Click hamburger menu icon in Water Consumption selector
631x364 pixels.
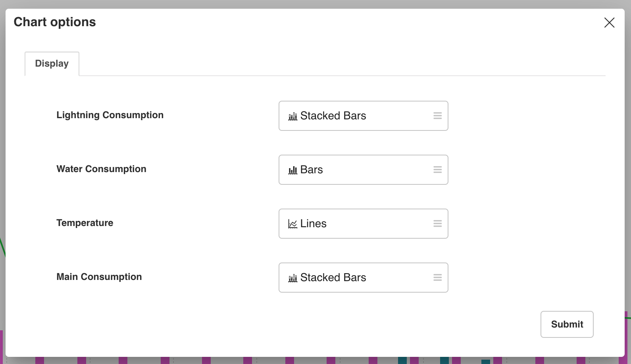click(437, 170)
